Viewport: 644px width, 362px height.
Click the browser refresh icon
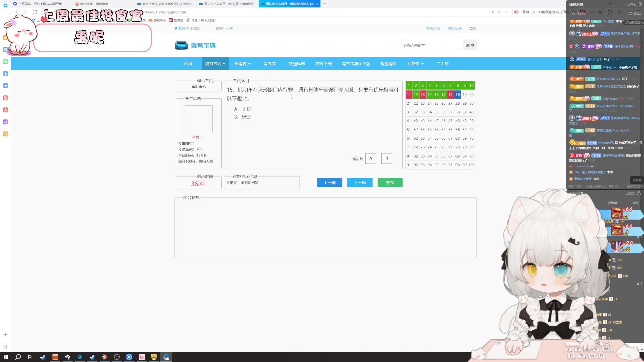pyautogui.click(x=35, y=12)
